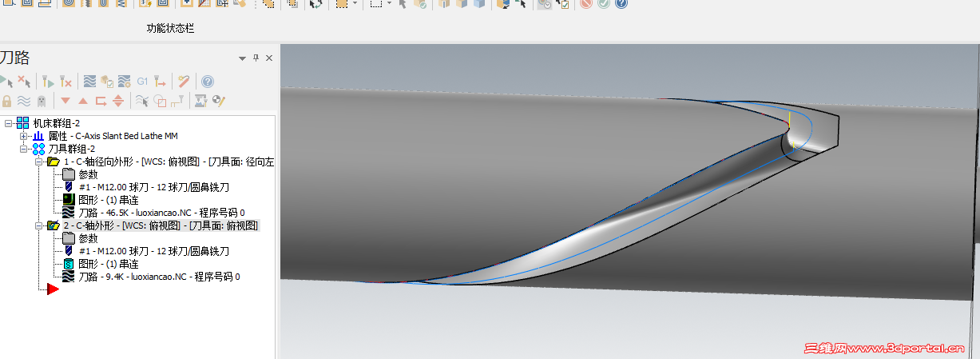Post selected operations G1 icon
The width and height of the screenshot is (980, 359).
pos(142,81)
